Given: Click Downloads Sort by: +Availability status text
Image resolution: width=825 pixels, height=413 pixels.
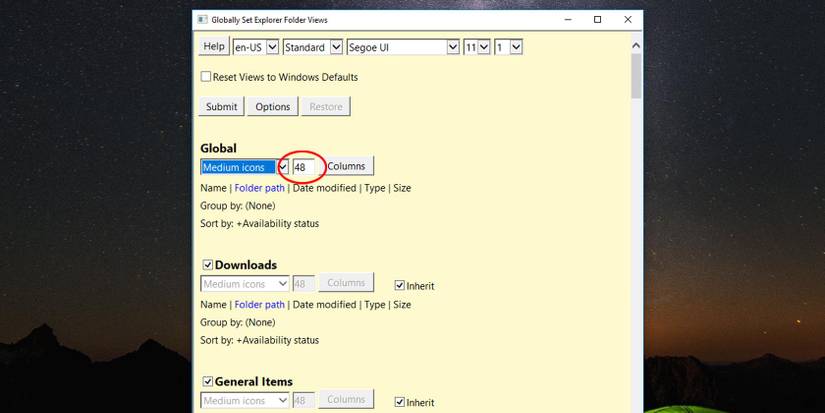Looking at the screenshot, I should pos(259,340).
